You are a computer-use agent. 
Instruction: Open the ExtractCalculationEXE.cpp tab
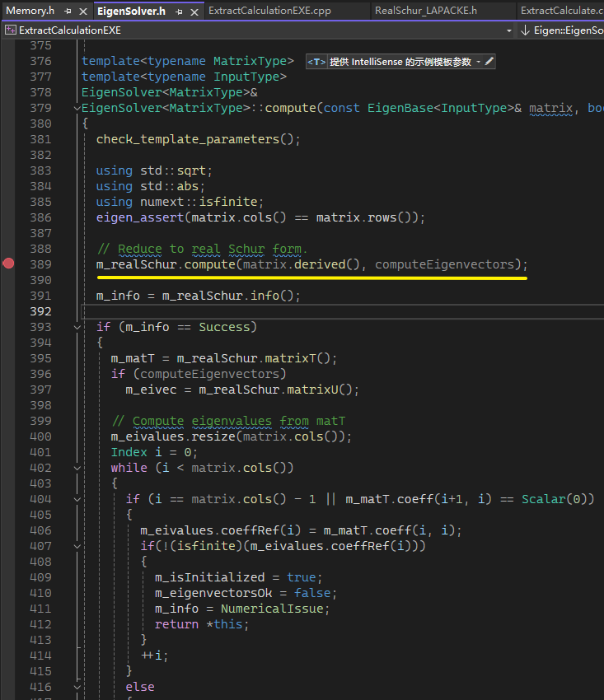click(269, 10)
